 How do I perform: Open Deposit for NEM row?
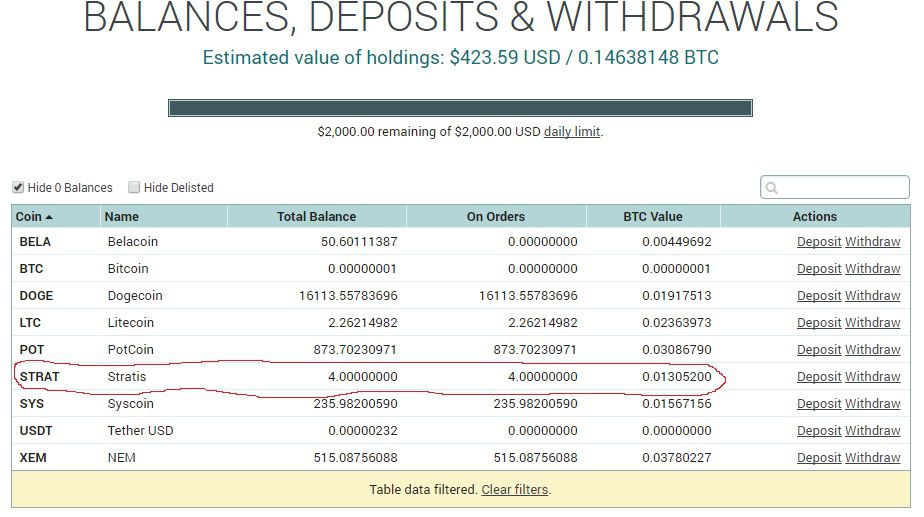pyautogui.click(x=819, y=458)
